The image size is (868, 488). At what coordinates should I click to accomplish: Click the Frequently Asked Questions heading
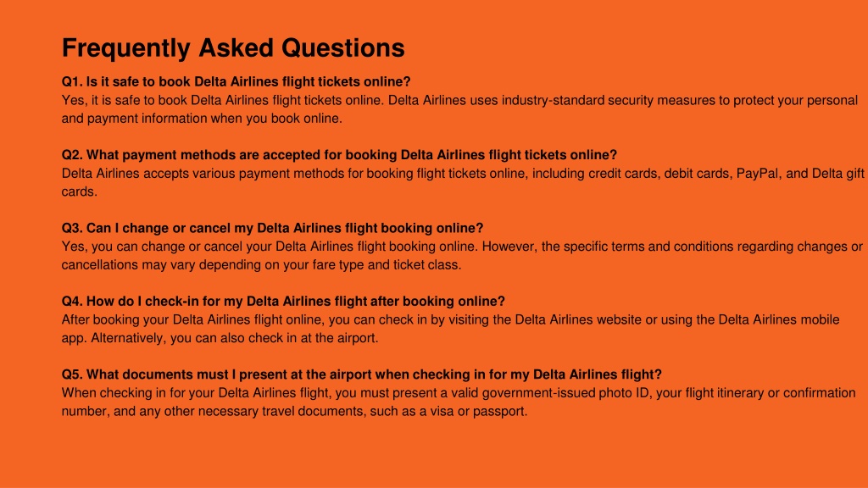click(x=233, y=48)
